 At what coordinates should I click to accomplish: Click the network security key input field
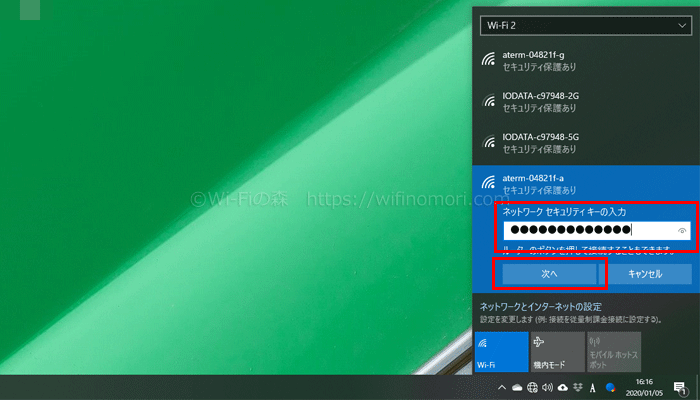point(597,230)
